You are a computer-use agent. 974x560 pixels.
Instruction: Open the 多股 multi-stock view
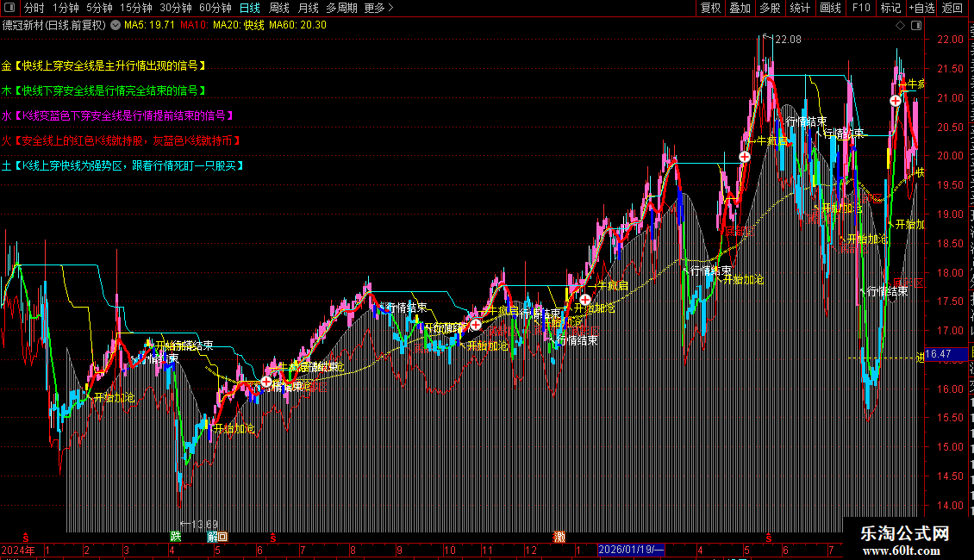[x=771, y=8]
